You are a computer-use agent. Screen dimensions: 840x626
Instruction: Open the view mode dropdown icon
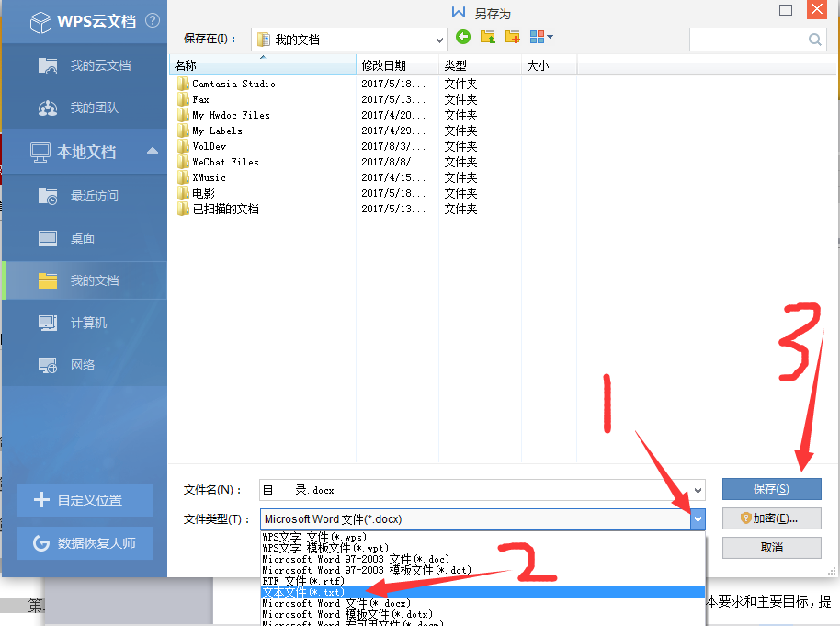tap(541, 37)
